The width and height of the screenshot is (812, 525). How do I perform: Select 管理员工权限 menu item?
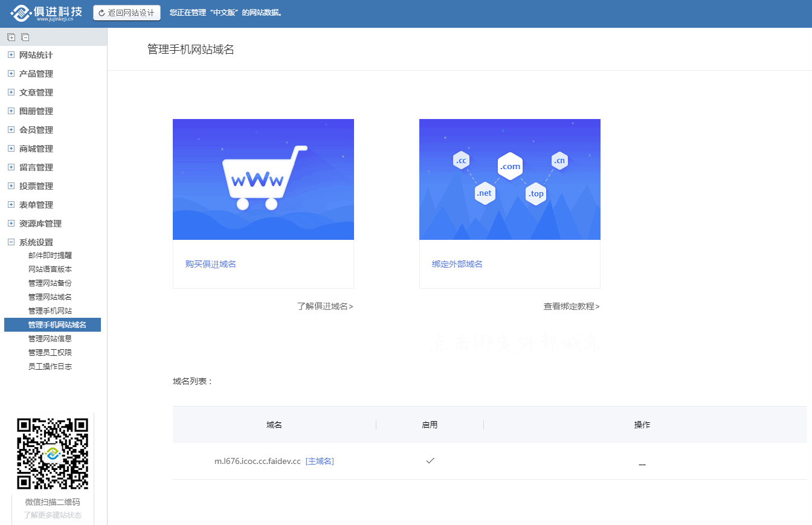click(x=50, y=353)
